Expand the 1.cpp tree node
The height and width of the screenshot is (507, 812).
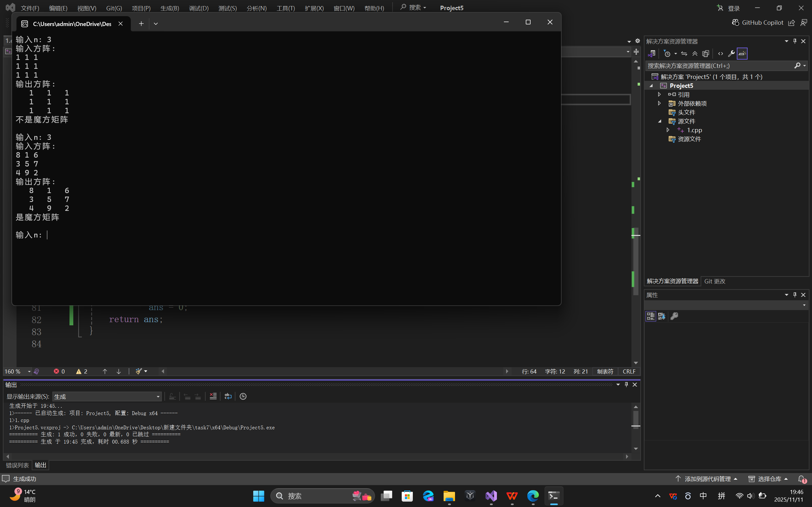668,130
